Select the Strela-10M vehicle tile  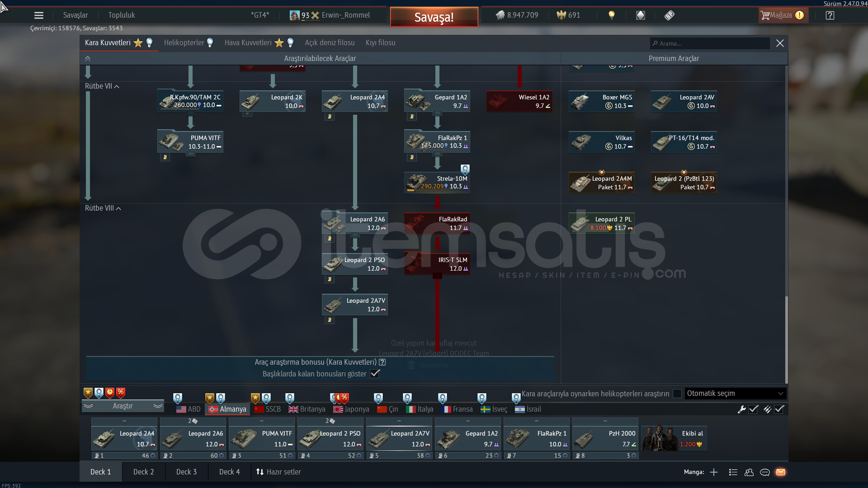coord(437,183)
